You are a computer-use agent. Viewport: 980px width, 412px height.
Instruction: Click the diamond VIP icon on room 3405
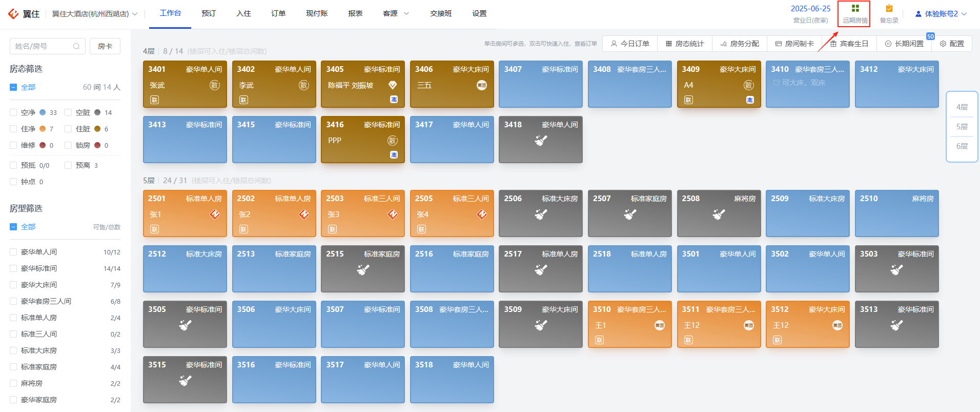click(393, 85)
